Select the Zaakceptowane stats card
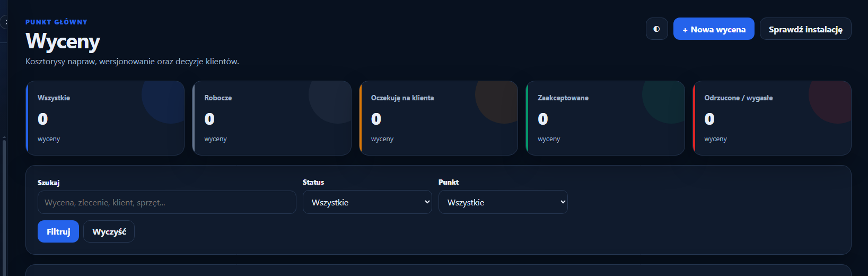This screenshot has width=868, height=276. point(605,118)
